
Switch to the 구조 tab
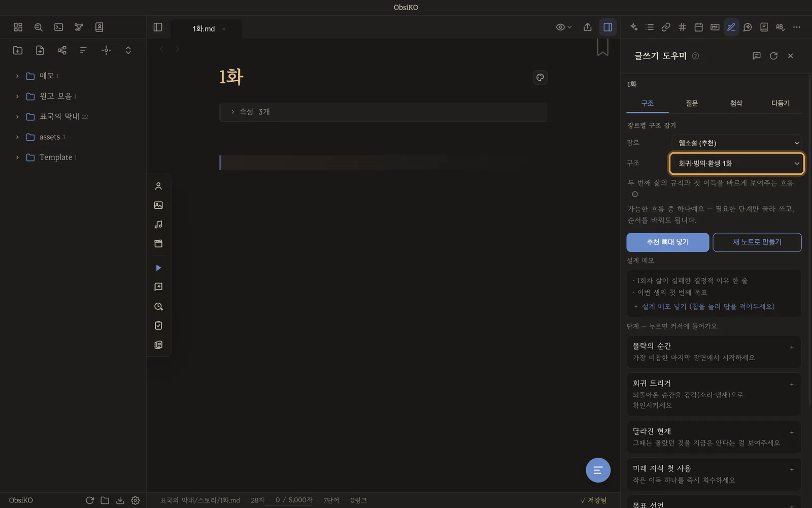click(648, 103)
